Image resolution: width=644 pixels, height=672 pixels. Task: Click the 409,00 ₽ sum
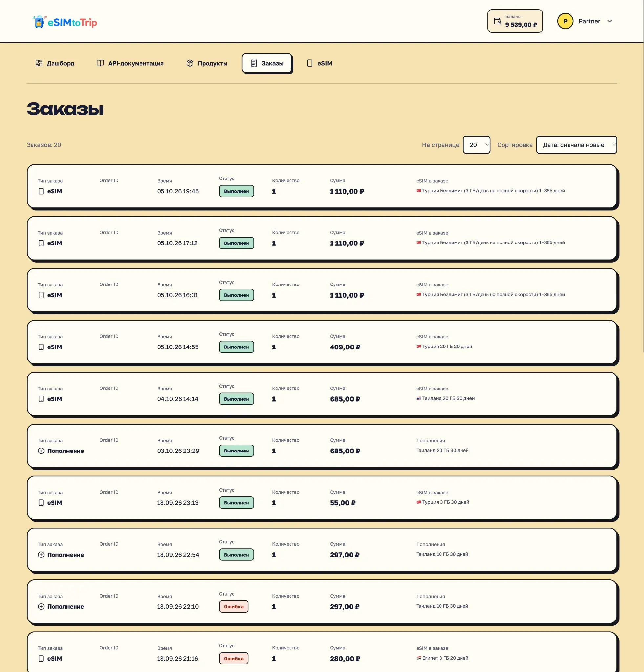[345, 347]
